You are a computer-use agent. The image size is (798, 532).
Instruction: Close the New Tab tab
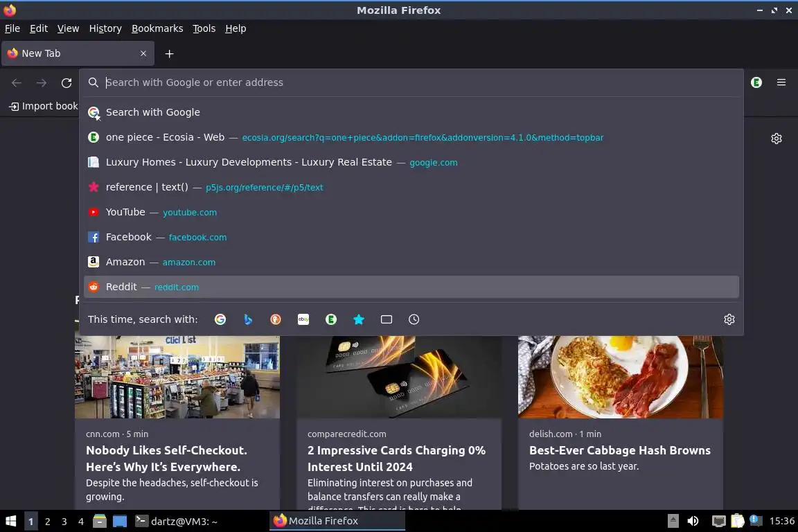[143, 53]
